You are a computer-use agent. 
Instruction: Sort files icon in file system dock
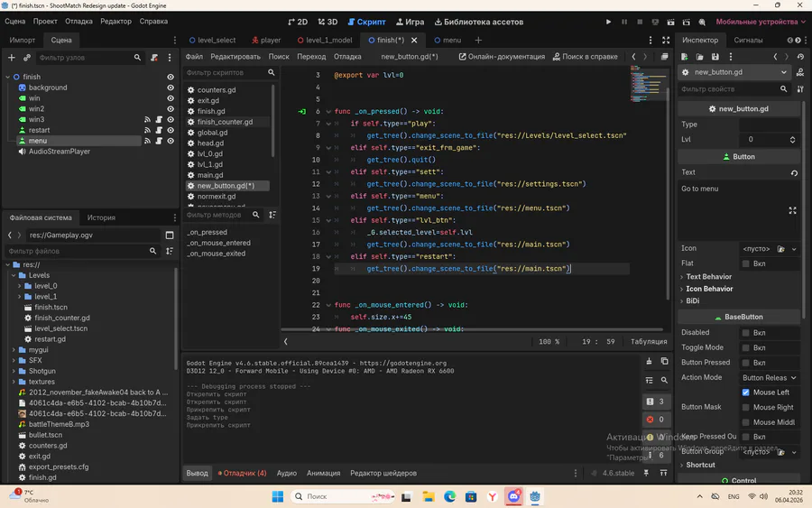(x=170, y=251)
